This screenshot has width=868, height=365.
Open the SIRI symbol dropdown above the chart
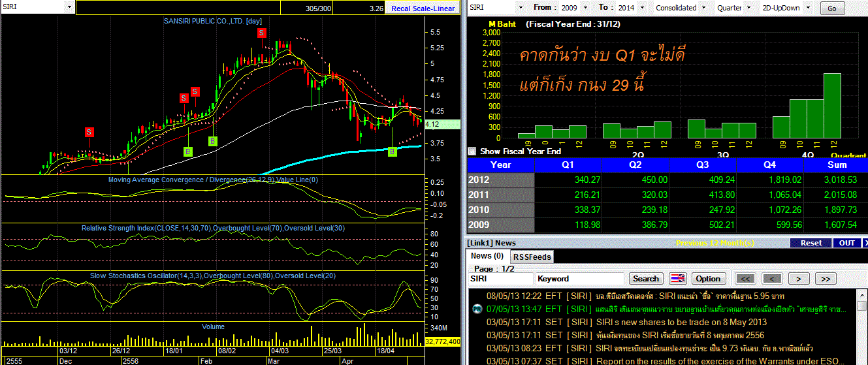[x=69, y=7]
